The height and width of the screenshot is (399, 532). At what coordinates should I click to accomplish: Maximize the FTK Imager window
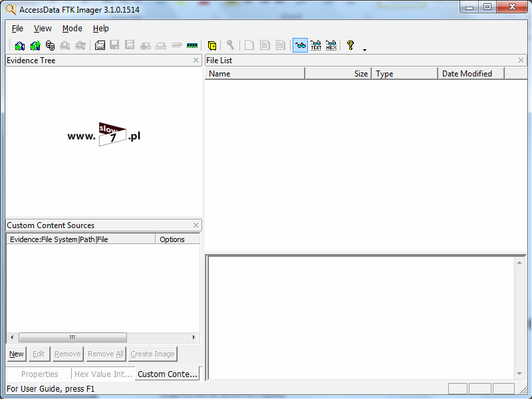tap(487, 7)
